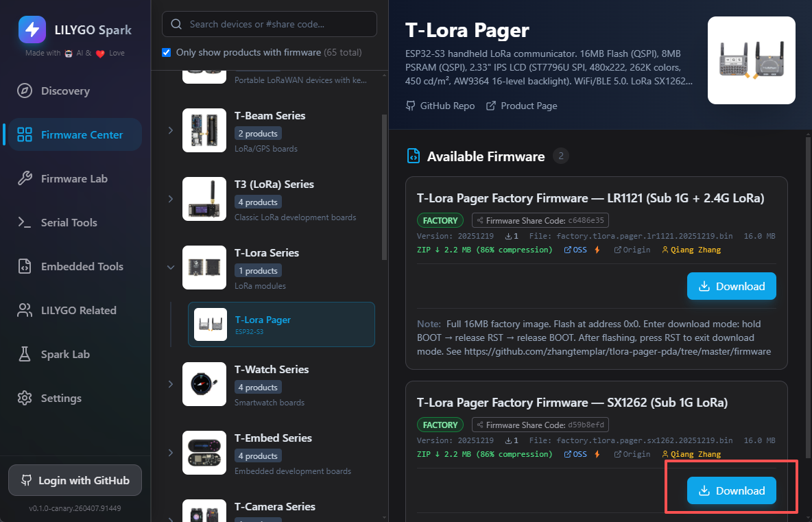
Task: Download the LR1121 factory firmware
Action: point(731,286)
